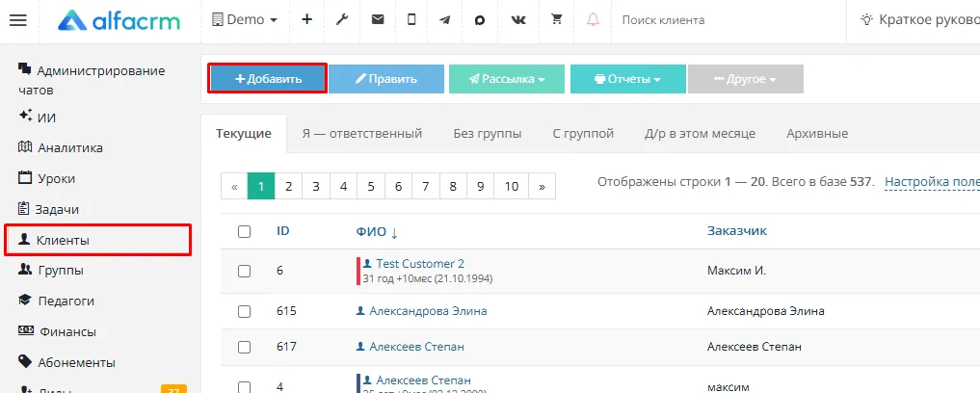
Task: Expand the Отчеты dropdown
Action: 628,79
